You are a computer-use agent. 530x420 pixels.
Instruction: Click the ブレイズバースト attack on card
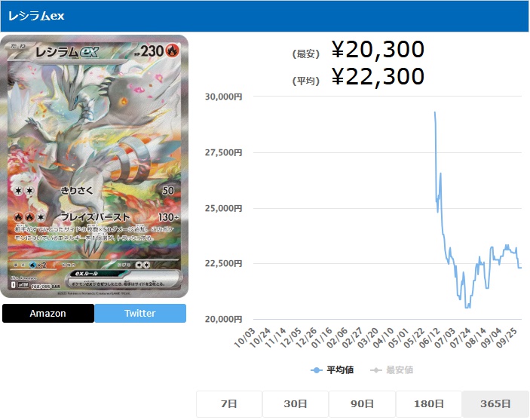(x=95, y=216)
